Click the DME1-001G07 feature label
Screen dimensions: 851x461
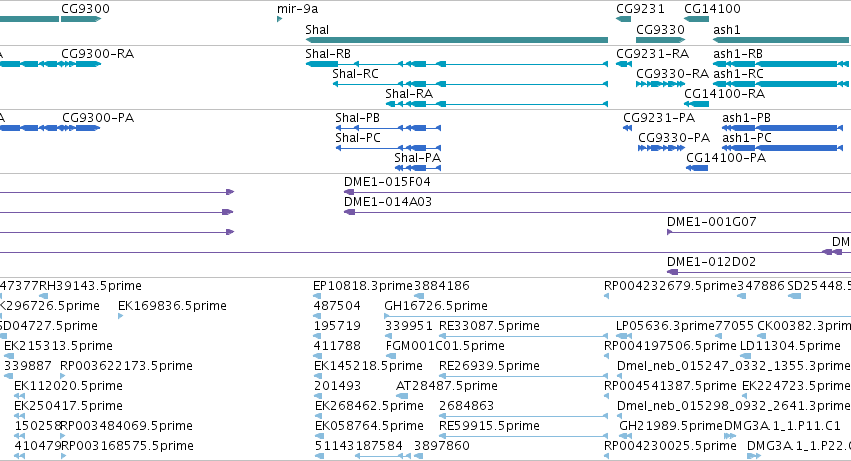pos(712,222)
